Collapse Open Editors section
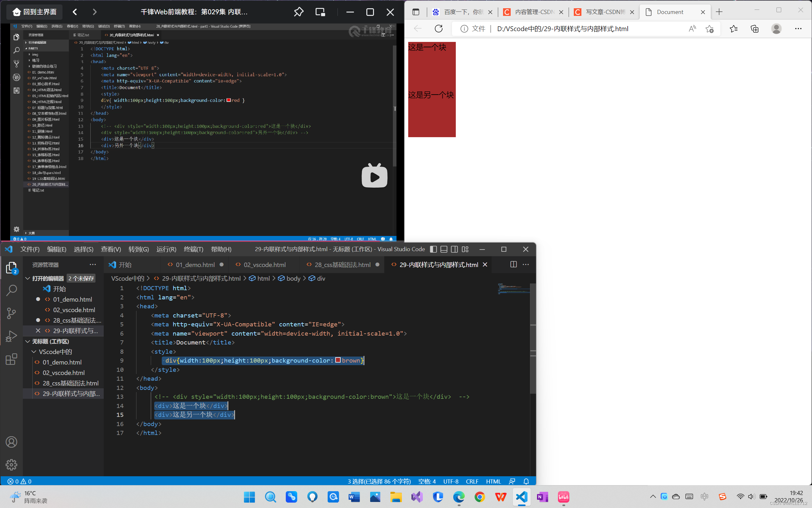Screen dimensions: 812x508 [28, 278]
